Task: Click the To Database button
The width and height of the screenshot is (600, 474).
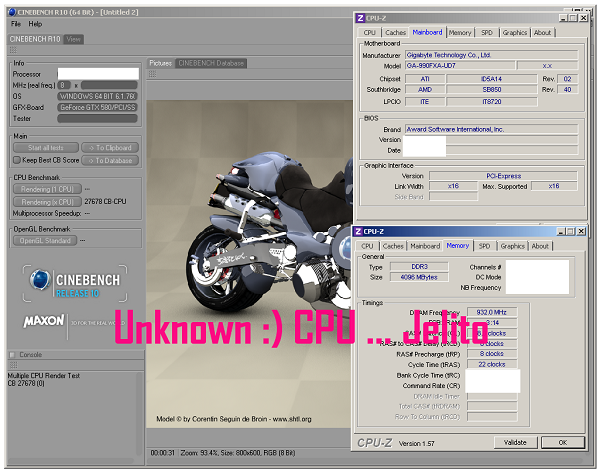Action: point(110,161)
